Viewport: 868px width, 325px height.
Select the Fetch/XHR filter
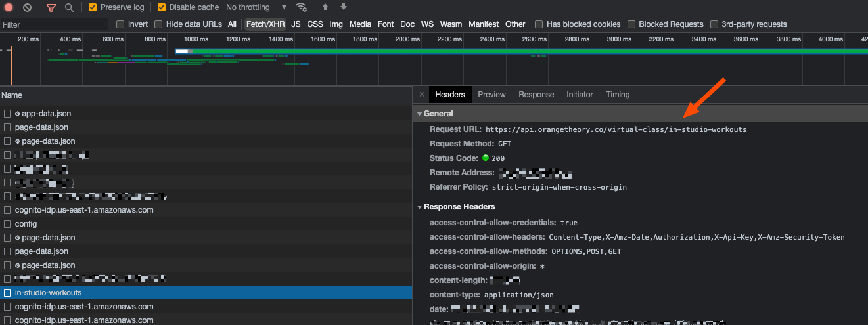pyautogui.click(x=265, y=24)
